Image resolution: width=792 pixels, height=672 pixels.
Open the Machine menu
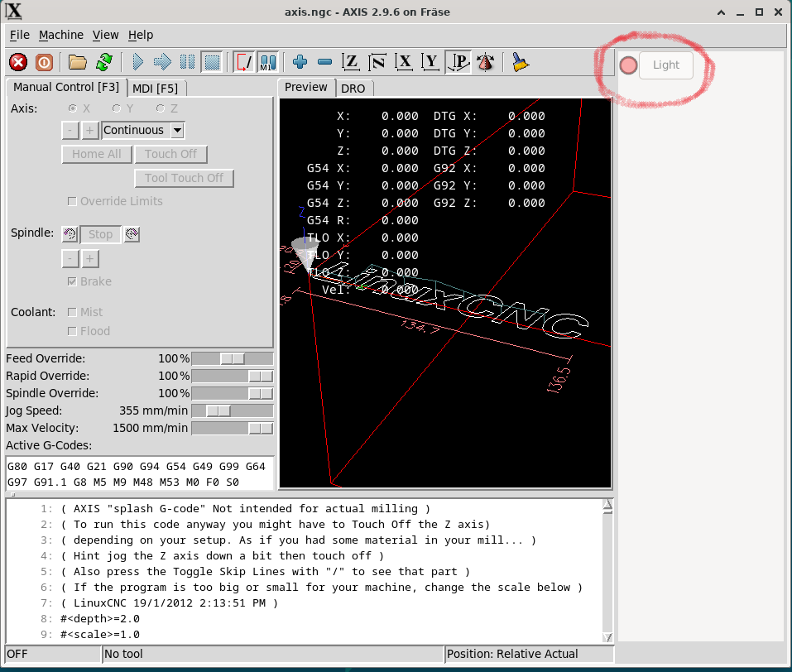[x=61, y=35]
